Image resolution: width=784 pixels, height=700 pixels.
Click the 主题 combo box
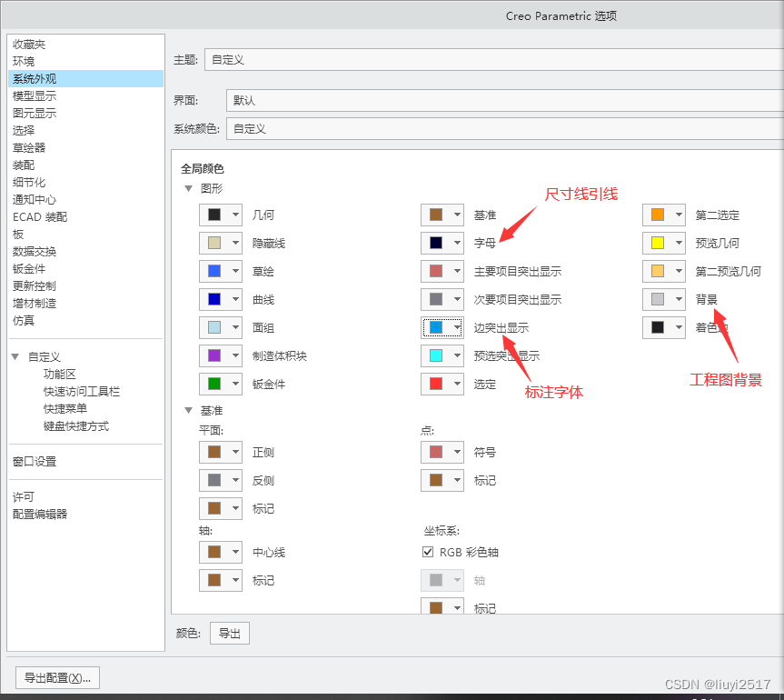[494, 59]
